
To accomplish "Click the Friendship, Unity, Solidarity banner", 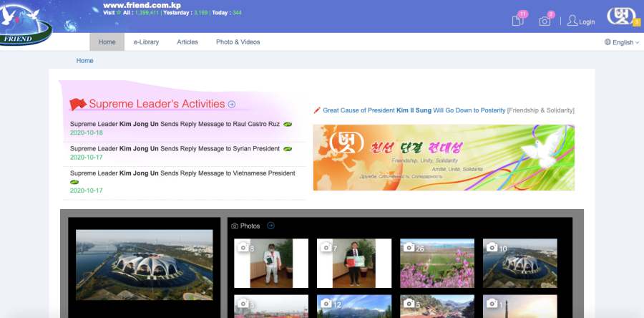I will 444,158.
